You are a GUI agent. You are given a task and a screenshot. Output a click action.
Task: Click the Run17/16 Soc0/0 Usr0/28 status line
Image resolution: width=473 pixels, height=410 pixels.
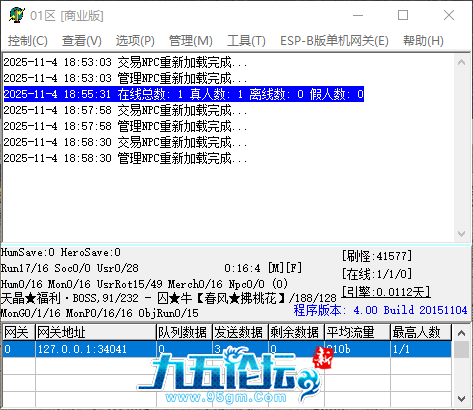(70, 268)
